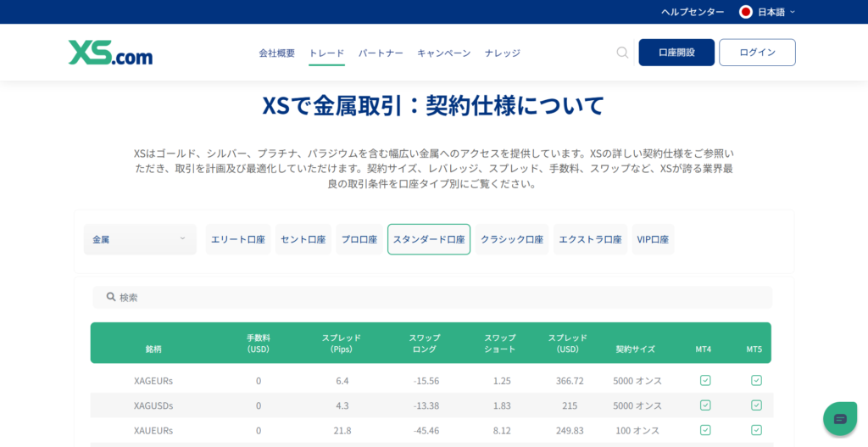Viewport: 868px width, 447px height.
Task: Click the スプレッド (USD) column header
Action: point(568,343)
